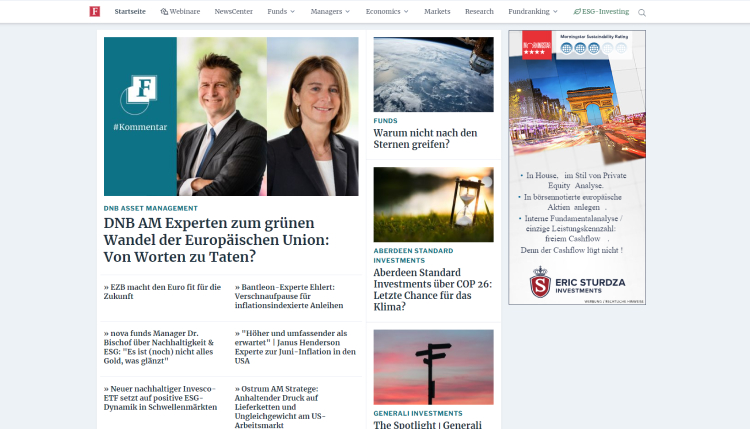The height and width of the screenshot is (429, 750).
Task: Open the Invesco ESG-ETF article link
Action: tap(160, 398)
